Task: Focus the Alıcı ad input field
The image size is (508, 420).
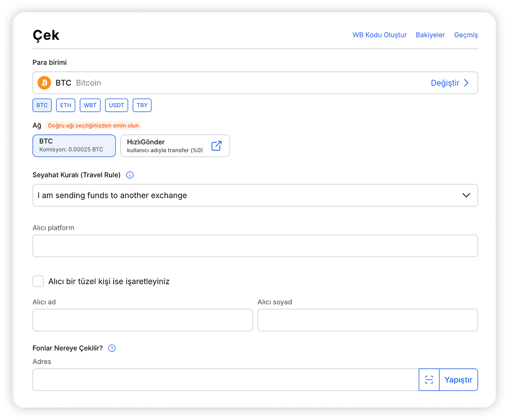Action: (x=143, y=320)
